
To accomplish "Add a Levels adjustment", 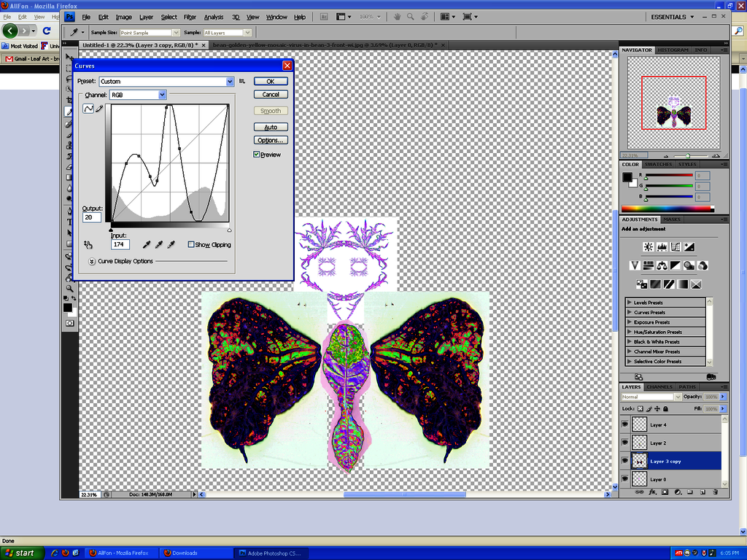I will [662, 246].
